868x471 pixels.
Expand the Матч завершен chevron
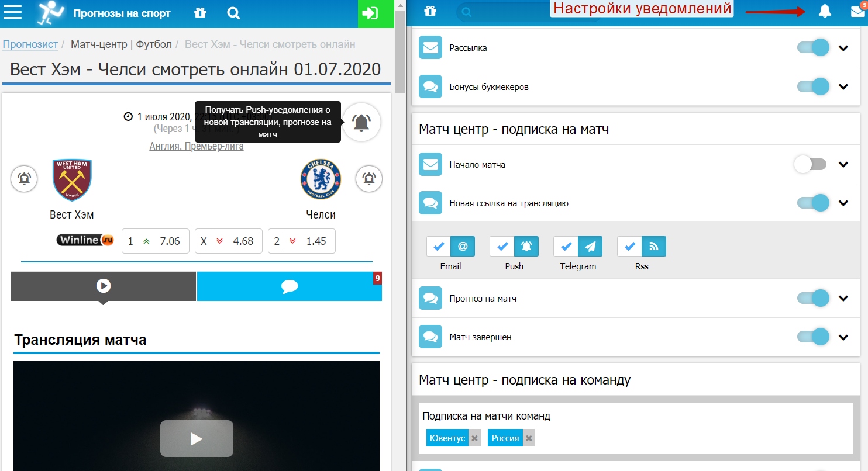pyautogui.click(x=843, y=337)
